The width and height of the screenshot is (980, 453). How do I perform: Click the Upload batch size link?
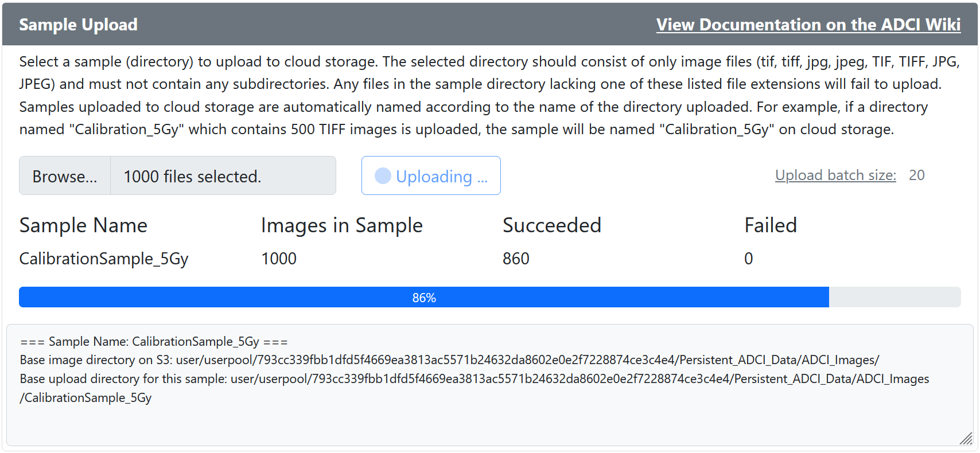point(835,175)
